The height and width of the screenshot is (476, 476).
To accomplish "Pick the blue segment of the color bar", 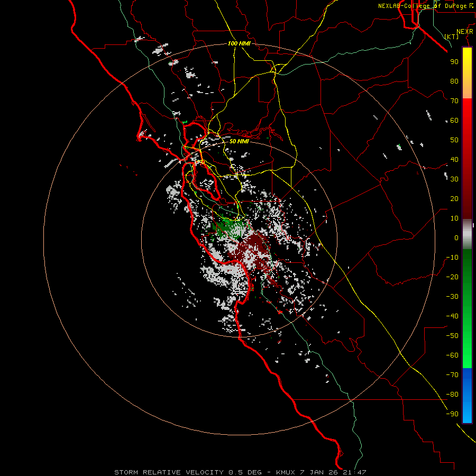I will [467, 396].
